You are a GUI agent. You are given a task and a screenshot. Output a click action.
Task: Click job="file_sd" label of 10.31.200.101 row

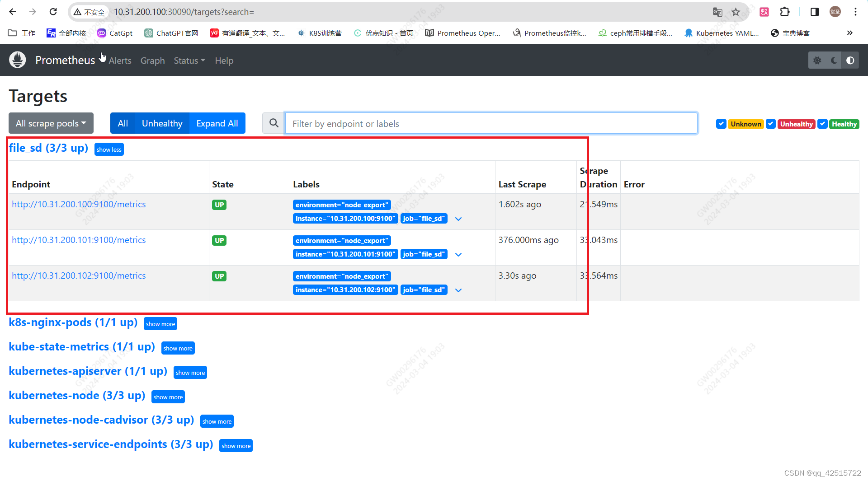(x=424, y=254)
